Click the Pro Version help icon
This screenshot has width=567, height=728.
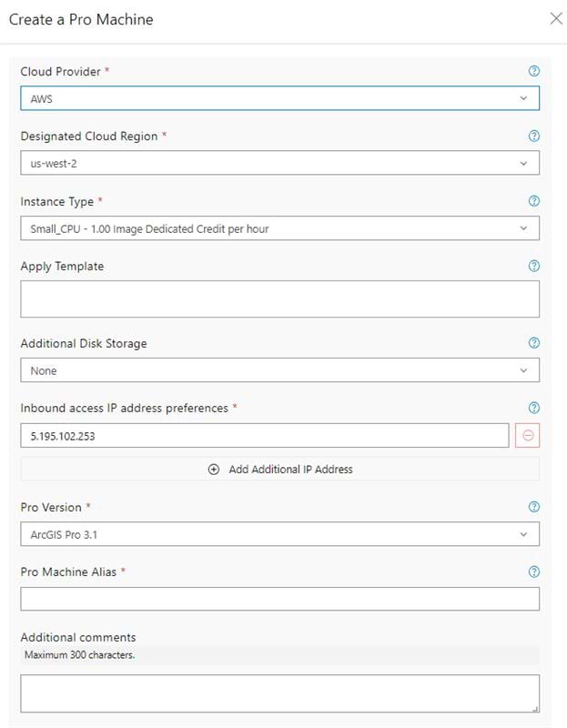coord(534,507)
